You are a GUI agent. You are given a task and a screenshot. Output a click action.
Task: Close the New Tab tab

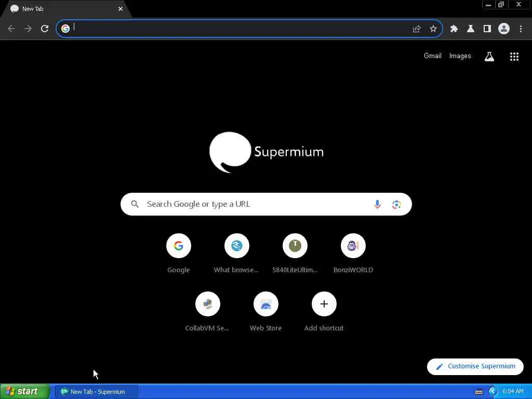pos(121,9)
